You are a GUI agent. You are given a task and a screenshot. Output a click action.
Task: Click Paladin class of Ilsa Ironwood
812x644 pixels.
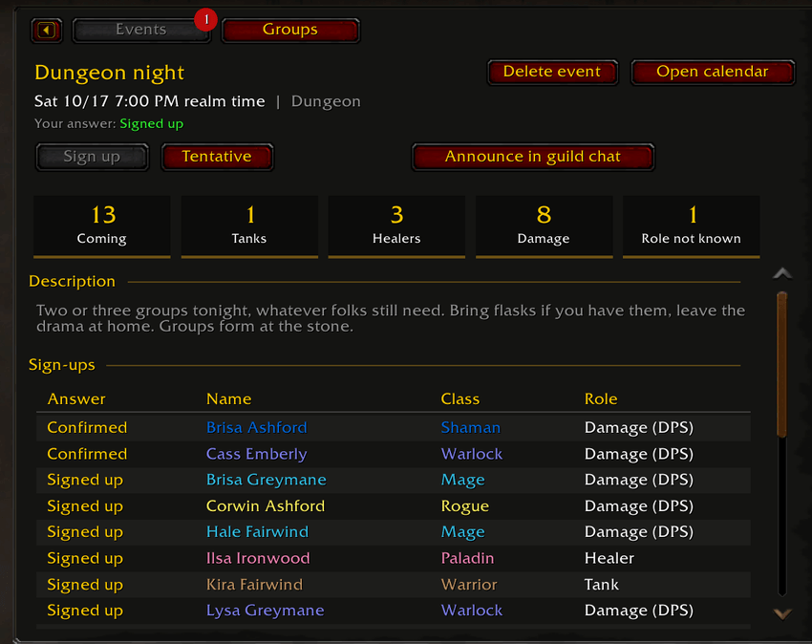[x=467, y=559]
